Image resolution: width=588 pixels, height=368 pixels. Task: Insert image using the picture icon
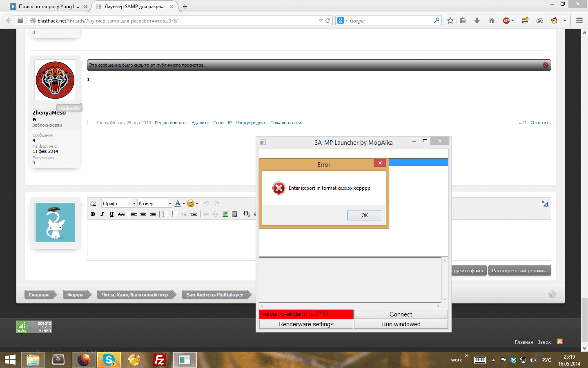225,214
